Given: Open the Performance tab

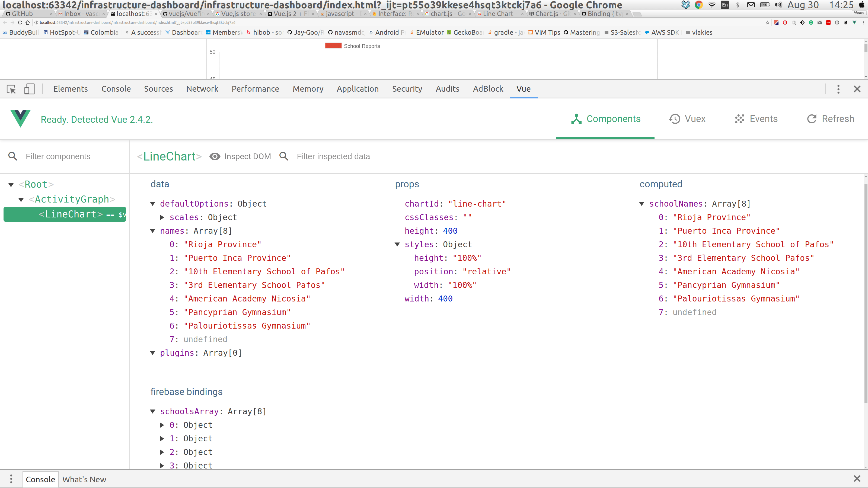Looking at the screenshot, I should [255, 89].
